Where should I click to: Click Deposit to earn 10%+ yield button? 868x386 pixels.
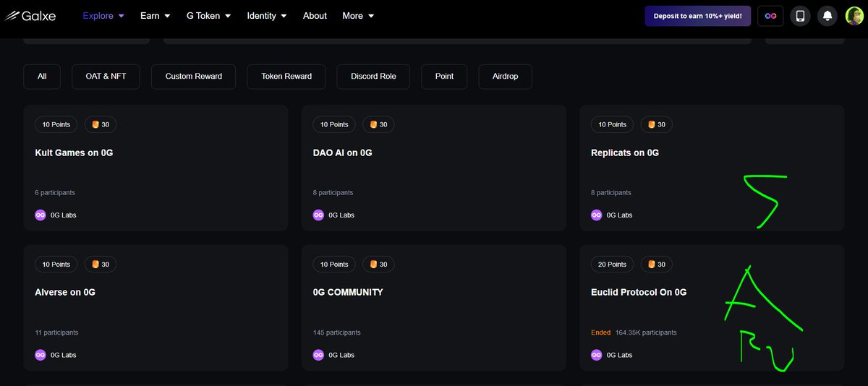pos(697,15)
